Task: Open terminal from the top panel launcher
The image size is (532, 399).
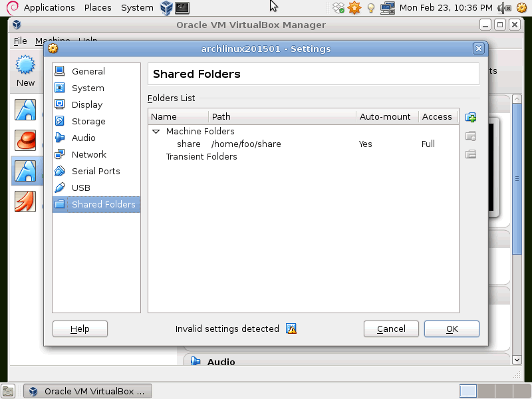Action: [182, 7]
